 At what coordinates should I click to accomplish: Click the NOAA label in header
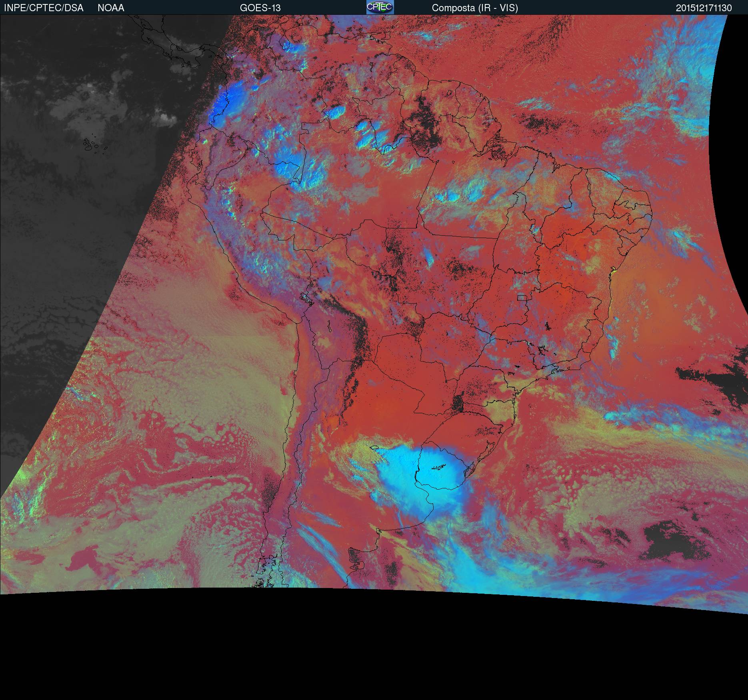pos(111,8)
